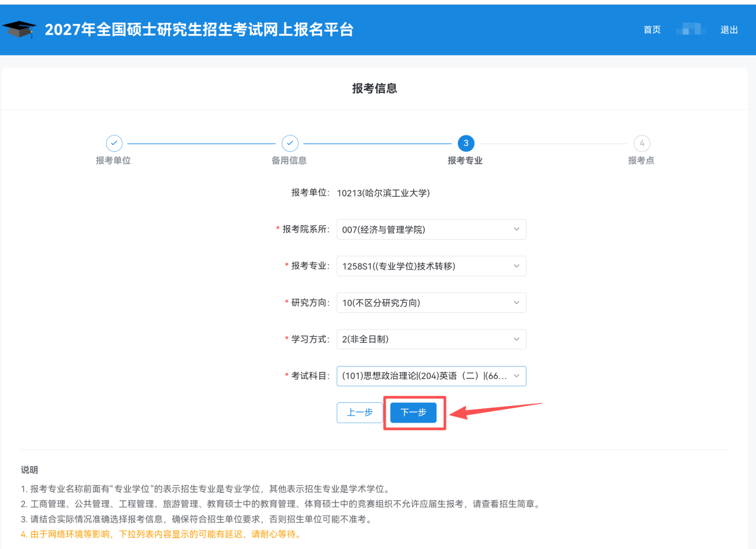The height and width of the screenshot is (549, 756).
Task: Click the blurred username in header
Action: pos(691,30)
